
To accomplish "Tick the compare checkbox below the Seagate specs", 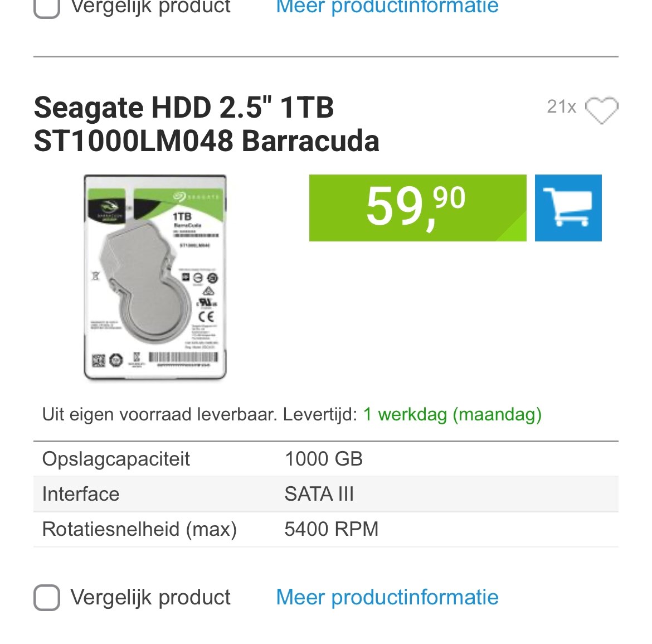I will pyautogui.click(x=47, y=598).
